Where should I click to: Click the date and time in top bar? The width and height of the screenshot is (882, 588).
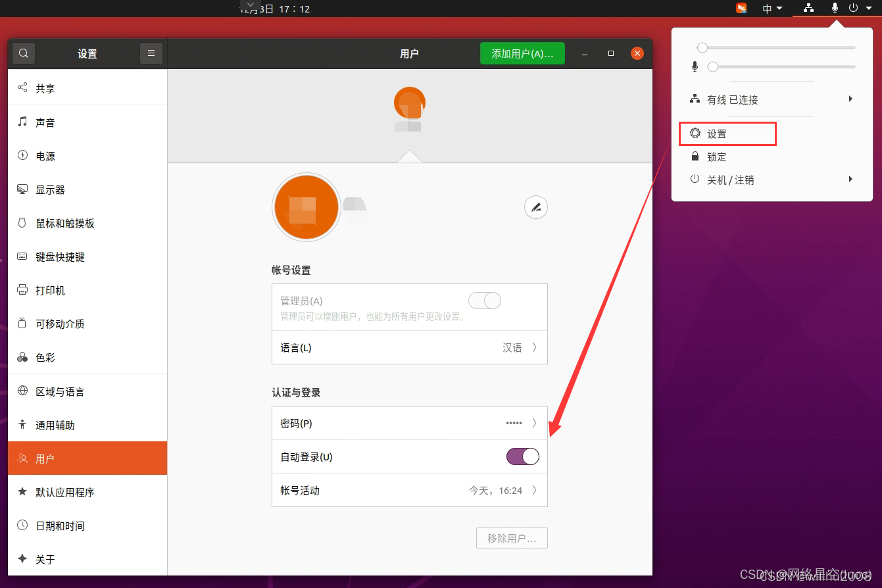click(x=275, y=9)
